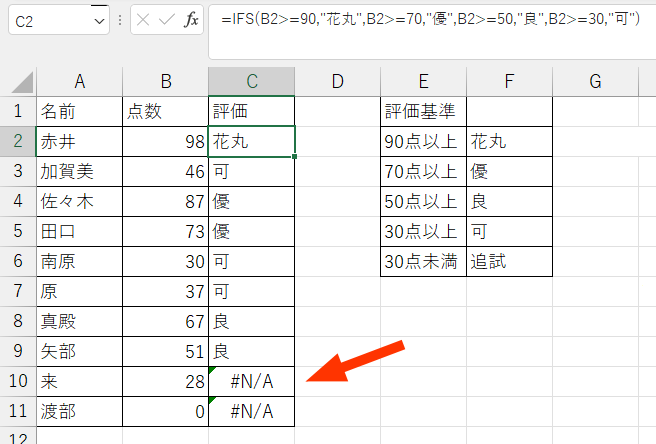Select cell containing 加賀美
656x444 pixels.
(x=79, y=172)
